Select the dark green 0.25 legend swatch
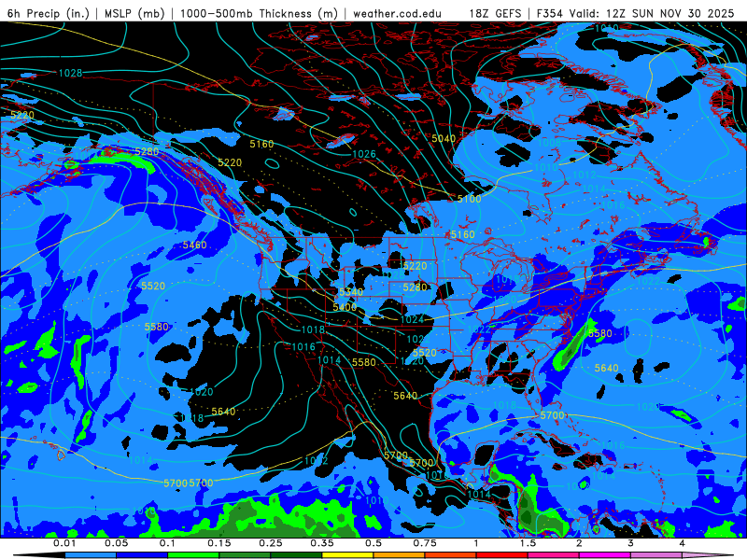 pos(296,555)
